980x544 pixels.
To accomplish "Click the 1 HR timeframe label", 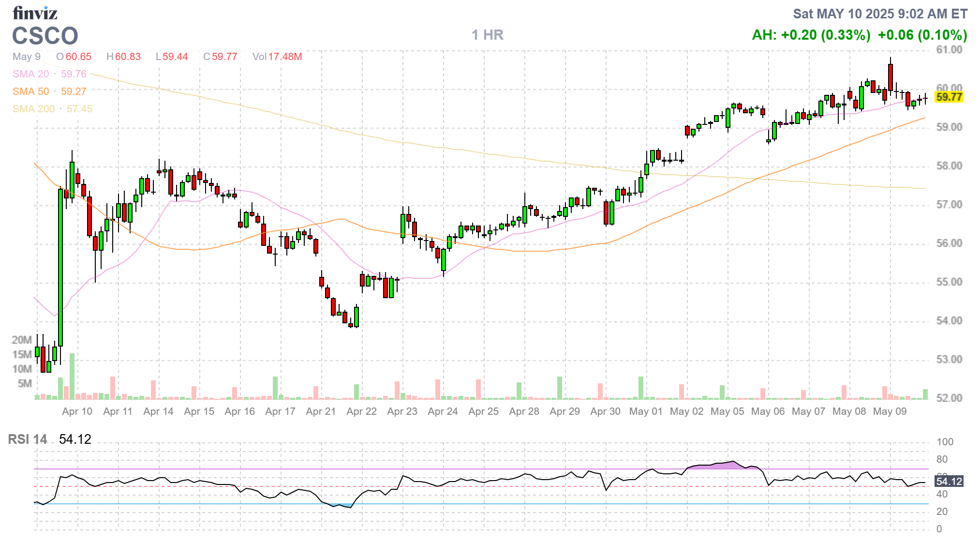I will pyautogui.click(x=488, y=35).
